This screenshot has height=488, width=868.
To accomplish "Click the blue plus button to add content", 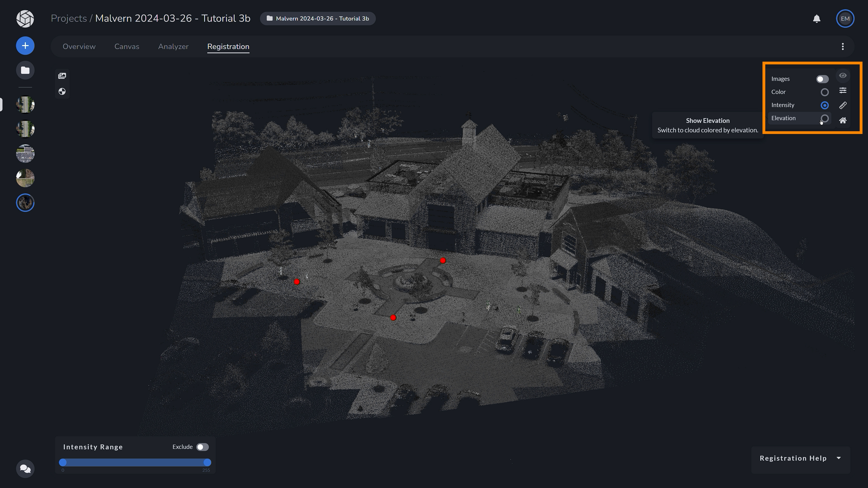I will tap(25, 45).
